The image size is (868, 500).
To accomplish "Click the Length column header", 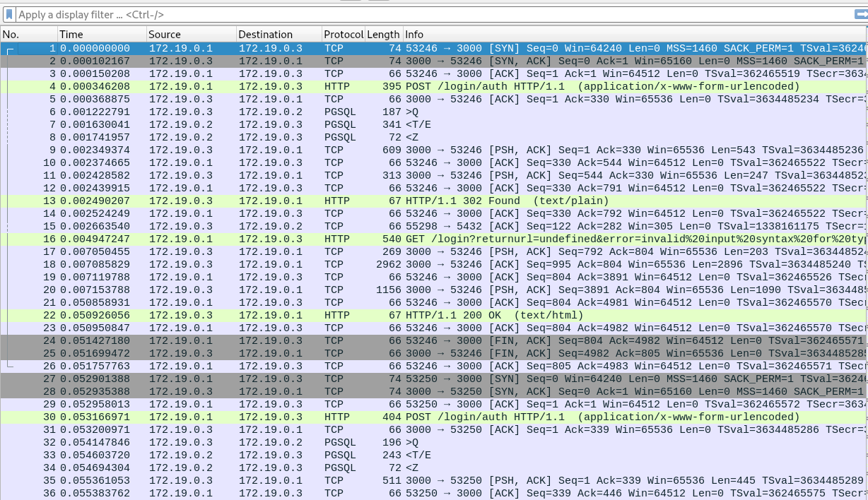I will (383, 34).
